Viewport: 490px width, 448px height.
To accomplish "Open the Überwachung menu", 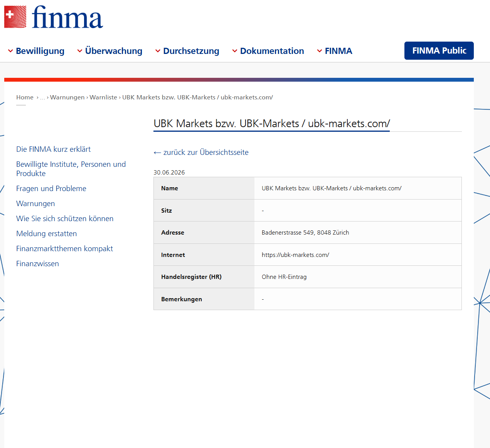I will [109, 51].
